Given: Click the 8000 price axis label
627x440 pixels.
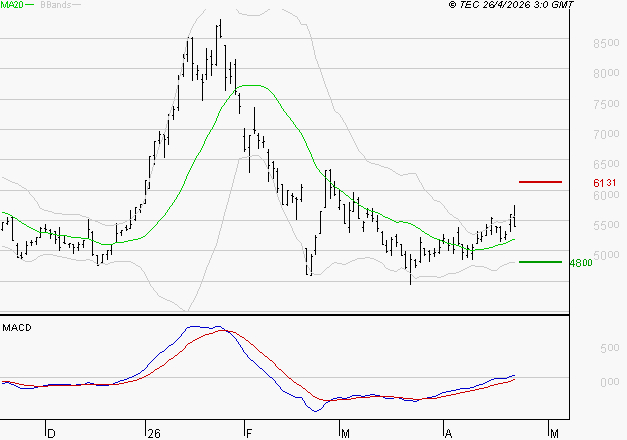Looking at the screenshot, I should [606, 73].
